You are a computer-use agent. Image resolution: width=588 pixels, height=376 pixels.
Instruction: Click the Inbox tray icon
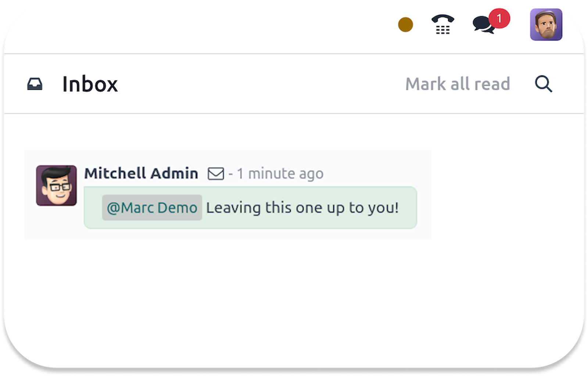point(35,84)
